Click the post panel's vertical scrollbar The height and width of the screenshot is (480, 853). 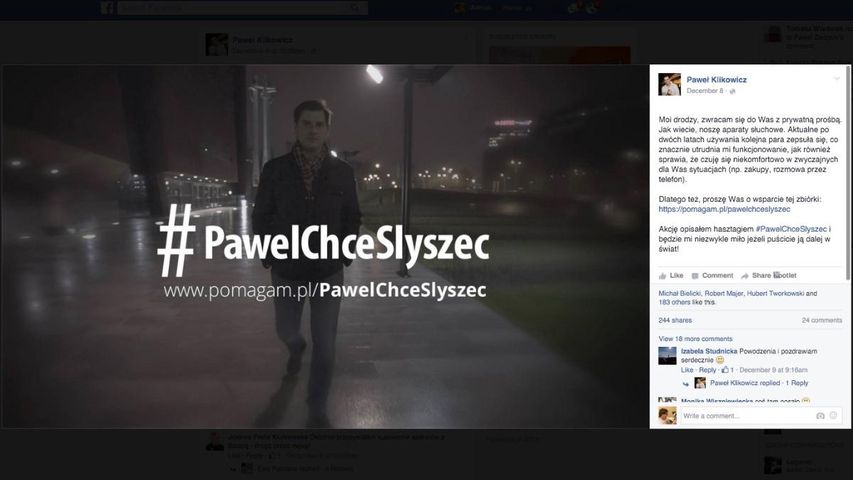tap(848, 174)
